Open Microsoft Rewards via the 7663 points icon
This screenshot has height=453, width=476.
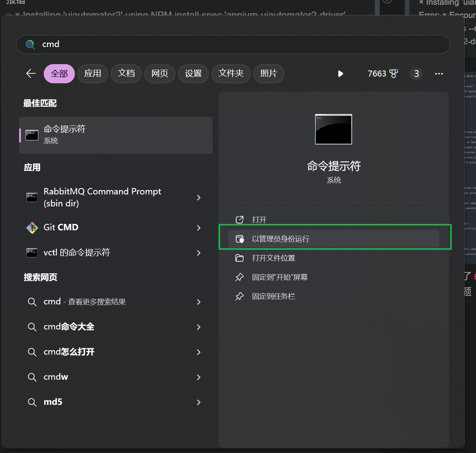pyautogui.click(x=382, y=73)
